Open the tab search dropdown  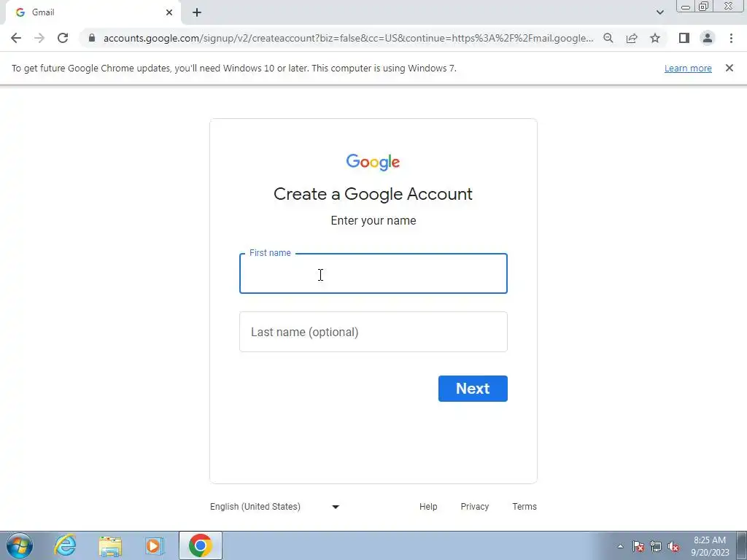659,12
